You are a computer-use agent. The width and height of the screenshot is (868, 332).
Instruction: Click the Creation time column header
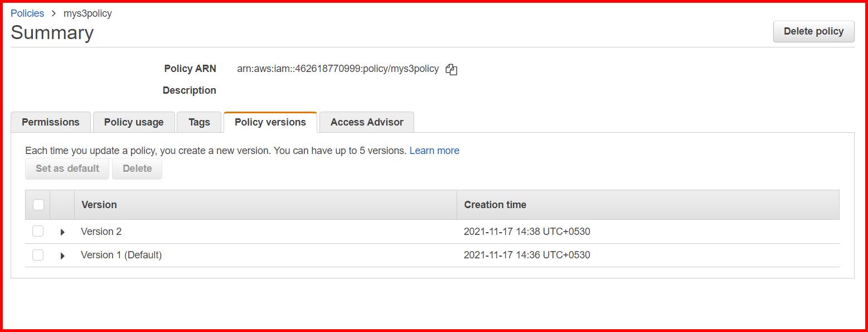[495, 205]
